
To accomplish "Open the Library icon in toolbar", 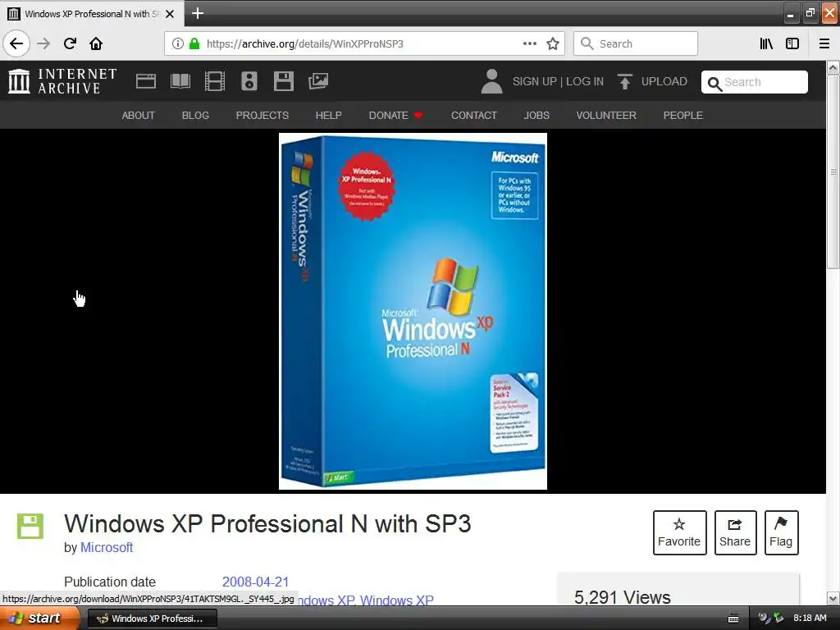I will coord(766,43).
